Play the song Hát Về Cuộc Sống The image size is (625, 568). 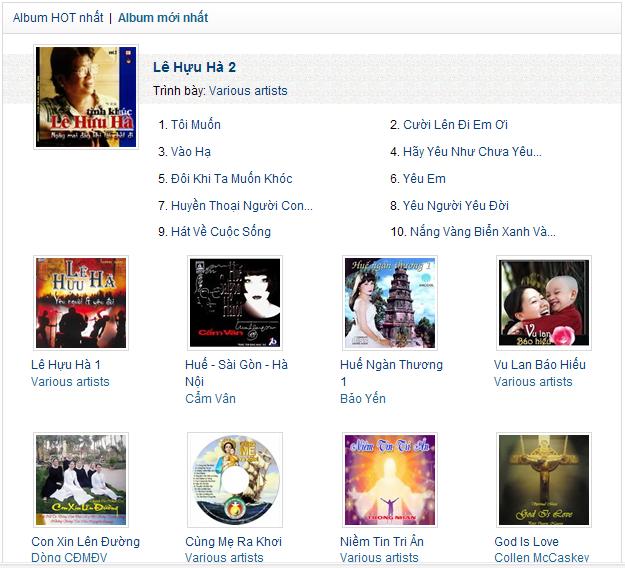tap(221, 232)
